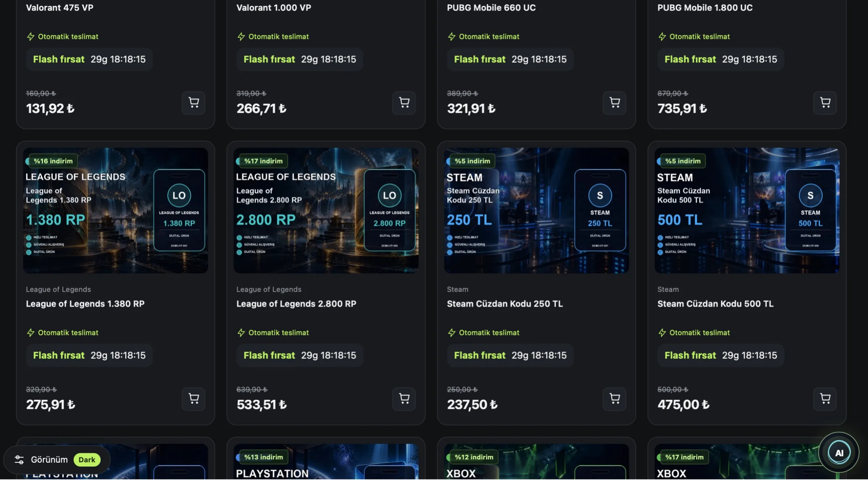The width and height of the screenshot is (868, 480).
Task: Click the Flash fırsat timer on Steam Cüzdan Kodu 250 TL
Action: [511, 355]
